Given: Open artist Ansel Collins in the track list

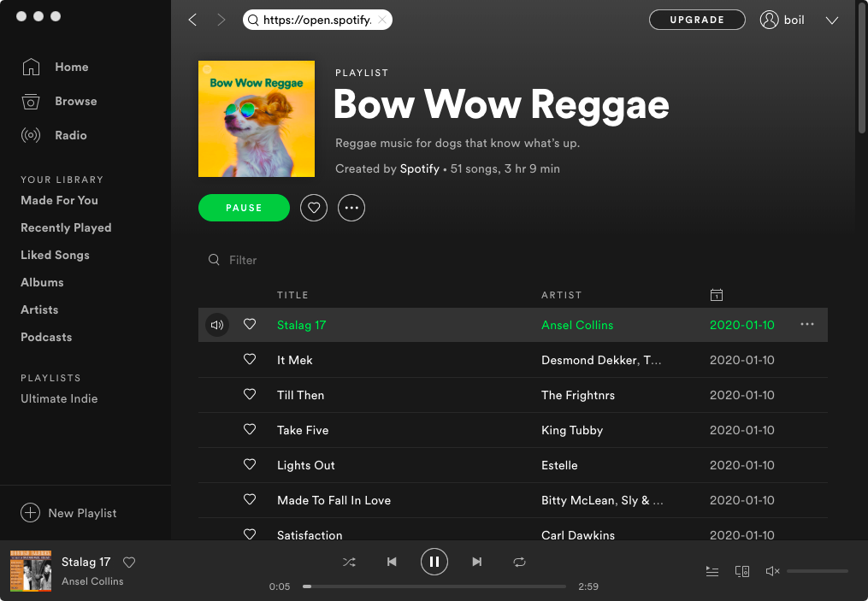Looking at the screenshot, I should tap(577, 326).
